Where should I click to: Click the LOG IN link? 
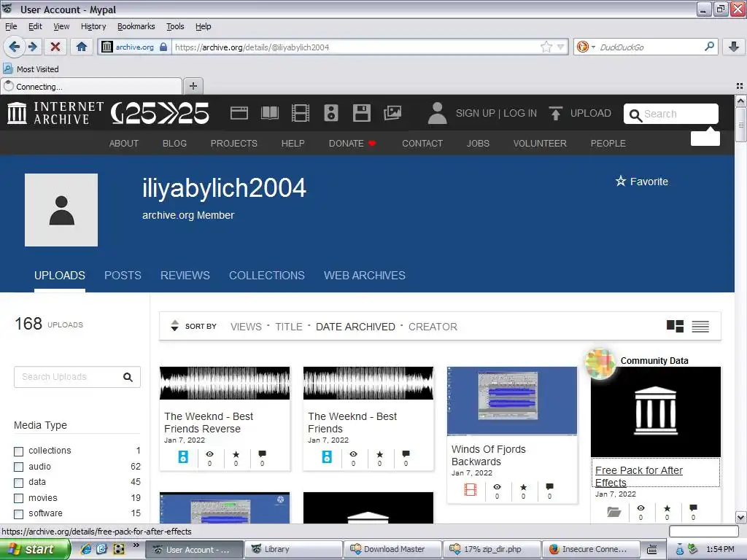pyautogui.click(x=520, y=113)
